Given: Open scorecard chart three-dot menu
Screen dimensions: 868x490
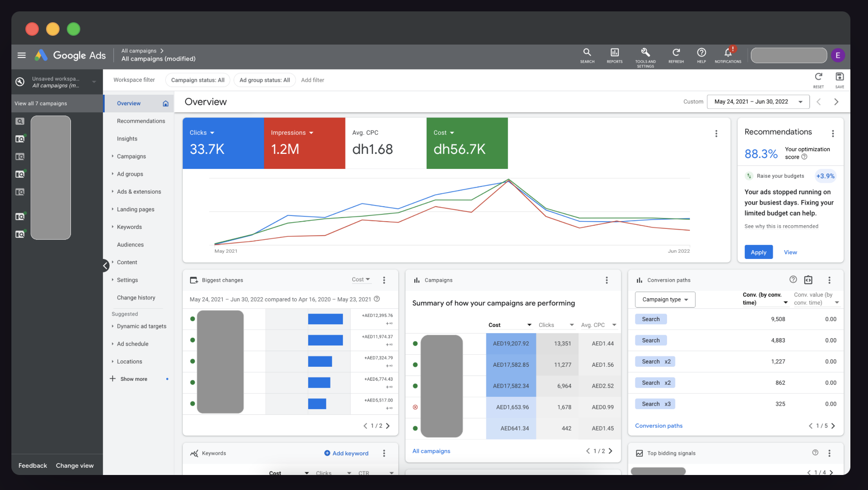Looking at the screenshot, I should pyautogui.click(x=716, y=134).
